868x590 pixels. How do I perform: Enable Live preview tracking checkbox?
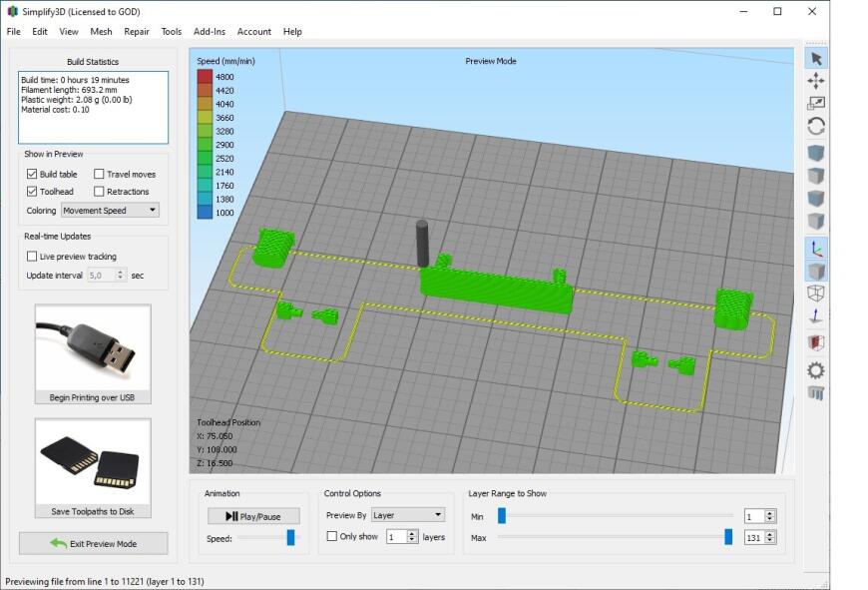[32, 256]
